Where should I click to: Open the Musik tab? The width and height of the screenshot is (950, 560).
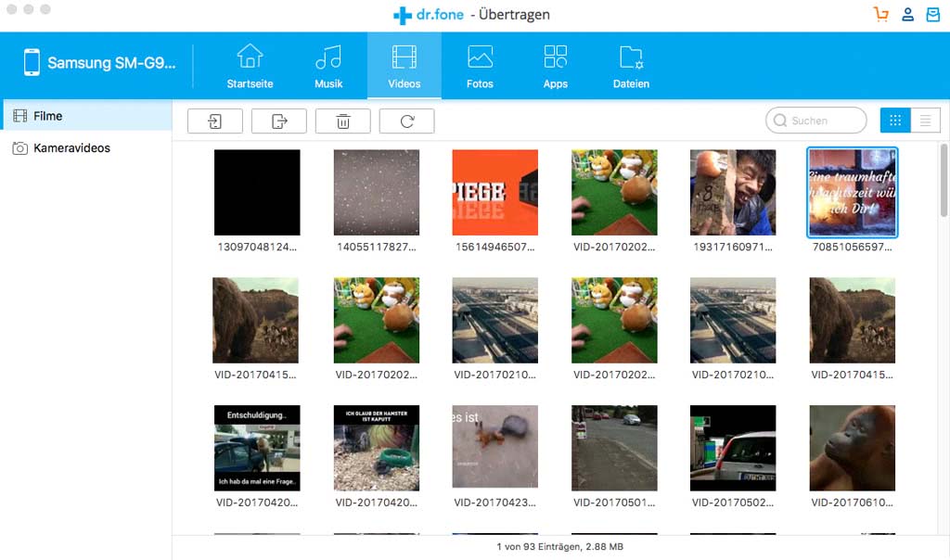[x=329, y=63]
